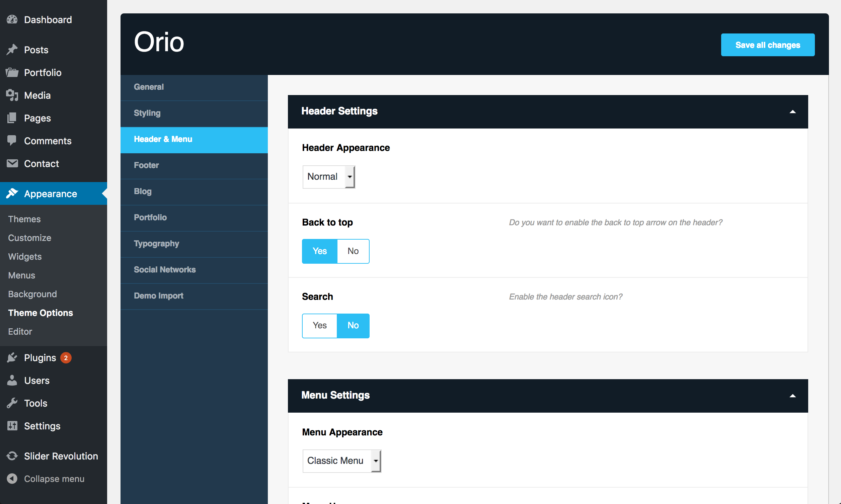Viewport: 841px width, 504px height.
Task: Open the Styling options tab
Action: click(194, 113)
